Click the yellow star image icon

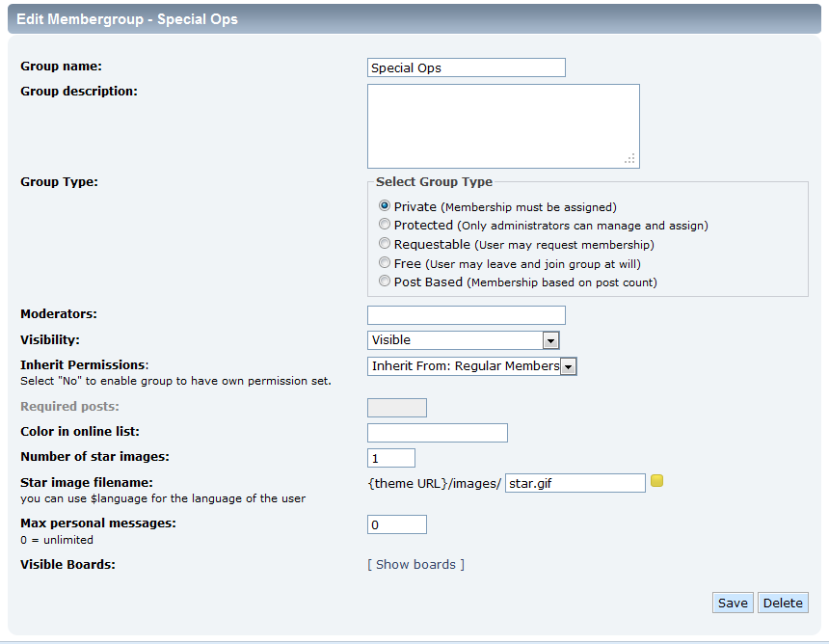(657, 481)
